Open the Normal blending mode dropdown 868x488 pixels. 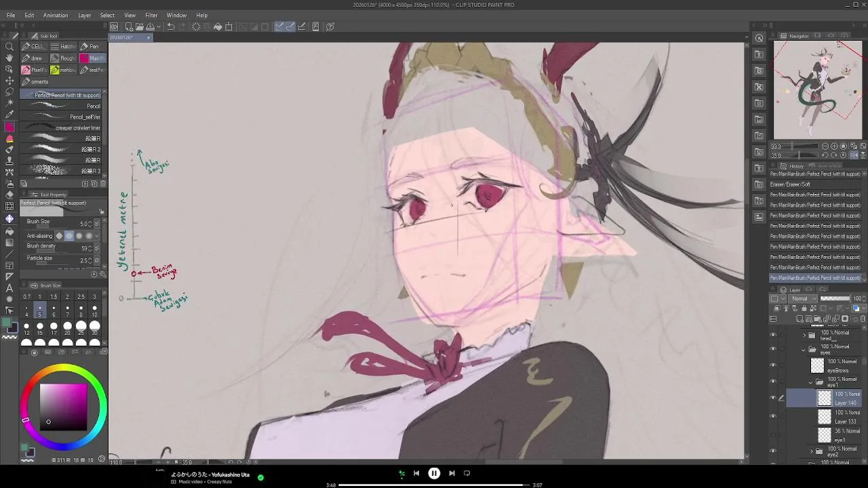[804, 298]
